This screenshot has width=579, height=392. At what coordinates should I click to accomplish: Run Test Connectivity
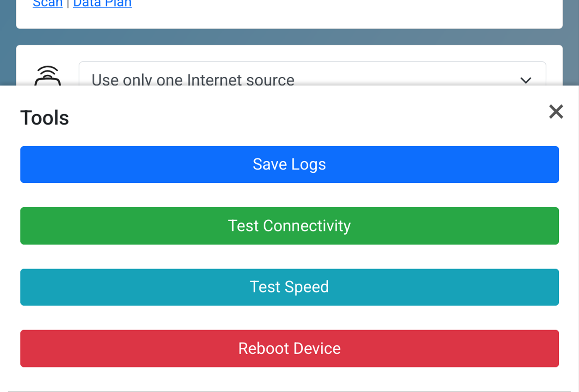[x=289, y=226]
